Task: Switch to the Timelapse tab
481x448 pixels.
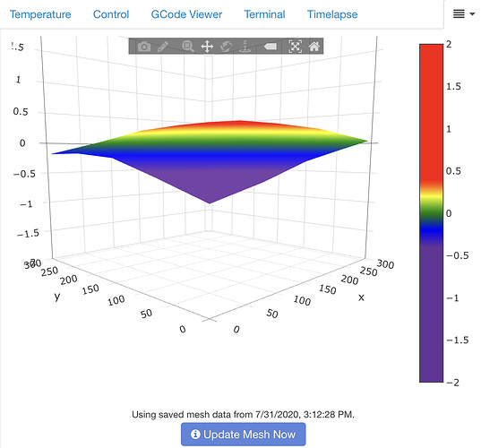Action: pyautogui.click(x=332, y=14)
